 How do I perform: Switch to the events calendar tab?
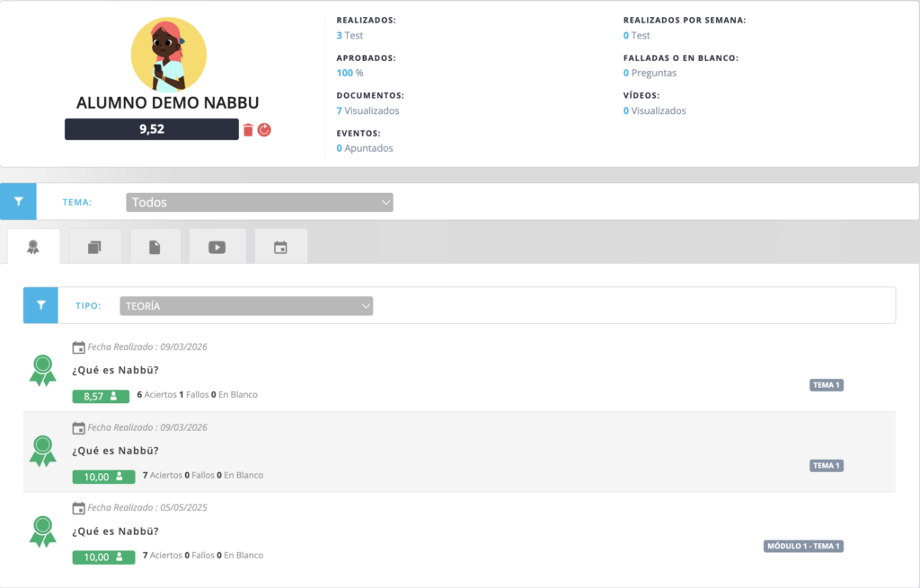[280, 247]
